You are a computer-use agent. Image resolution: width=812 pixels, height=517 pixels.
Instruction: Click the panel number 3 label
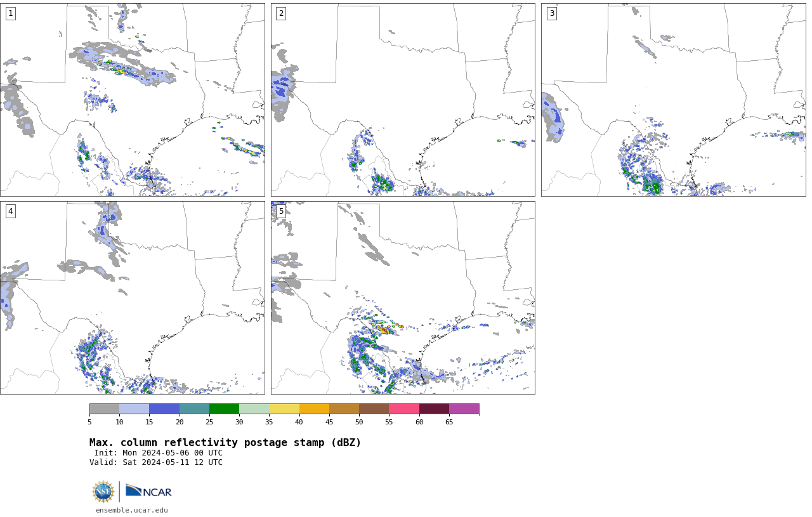(551, 13)
